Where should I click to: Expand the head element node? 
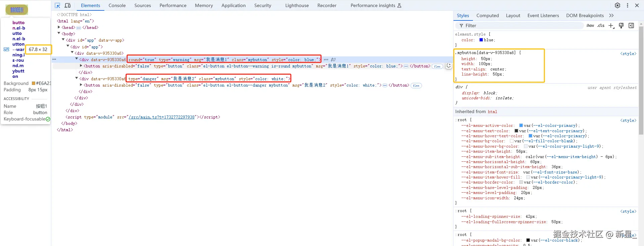(x=59, y=27)
